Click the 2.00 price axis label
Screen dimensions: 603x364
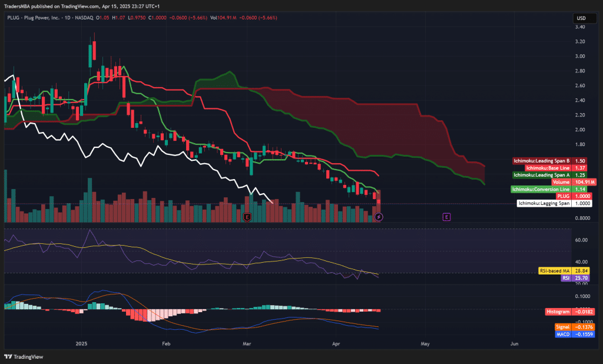pos(580,130)
